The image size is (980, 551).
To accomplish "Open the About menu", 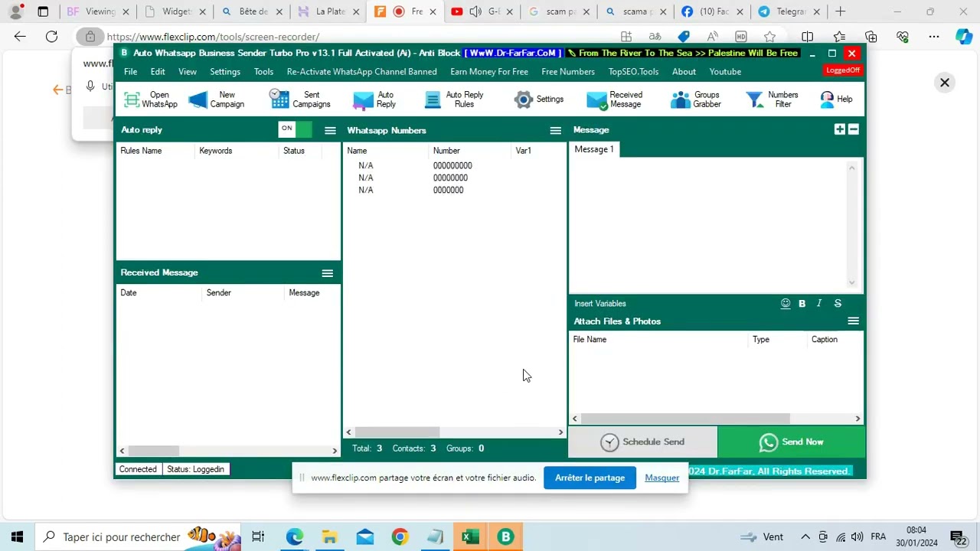I will pos(684,71).
